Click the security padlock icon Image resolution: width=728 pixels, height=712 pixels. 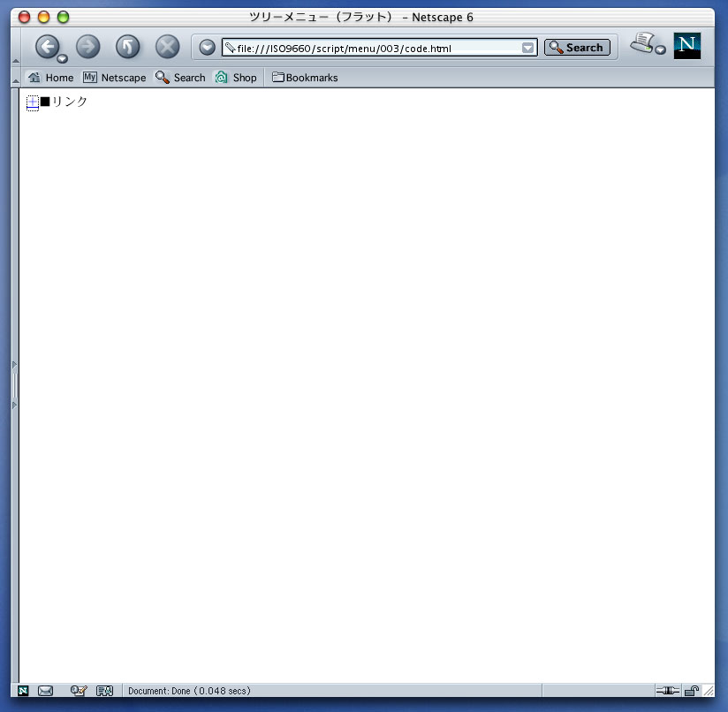click(x=691, y=691)
